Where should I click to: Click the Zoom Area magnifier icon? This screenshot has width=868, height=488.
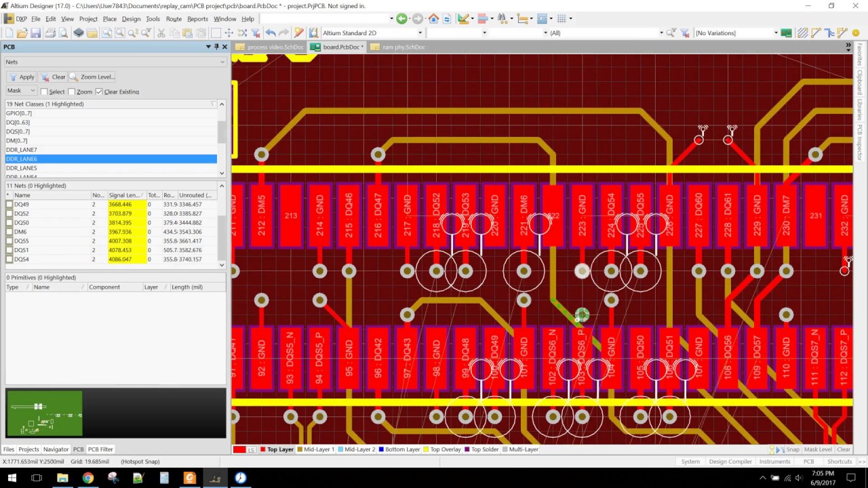pyautogui.click(x=106, y=33)
